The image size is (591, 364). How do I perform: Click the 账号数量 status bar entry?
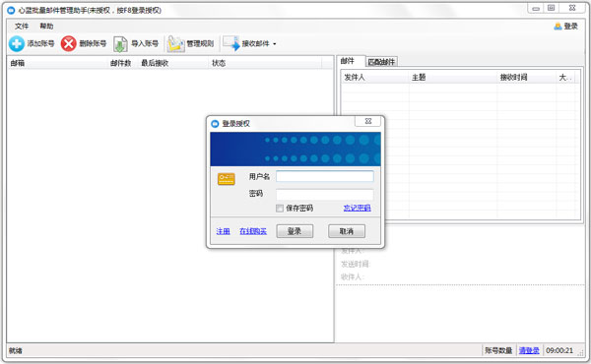point(498,350)
